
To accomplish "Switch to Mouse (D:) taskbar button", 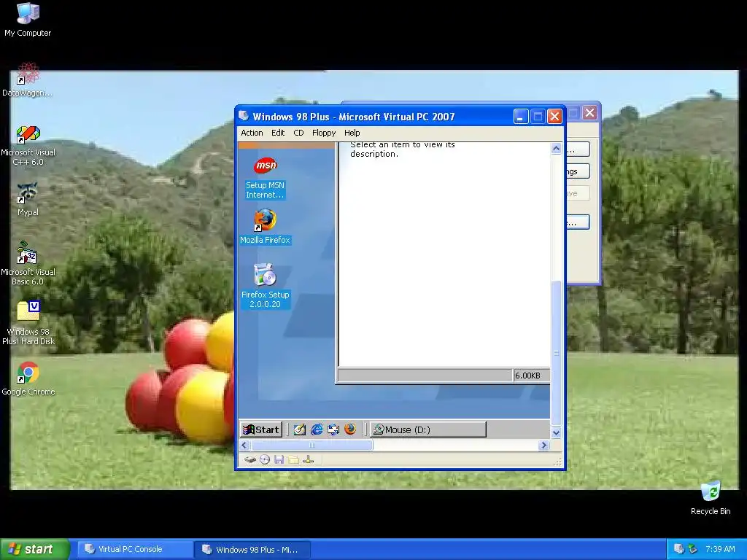I will (x=428, y=429).
